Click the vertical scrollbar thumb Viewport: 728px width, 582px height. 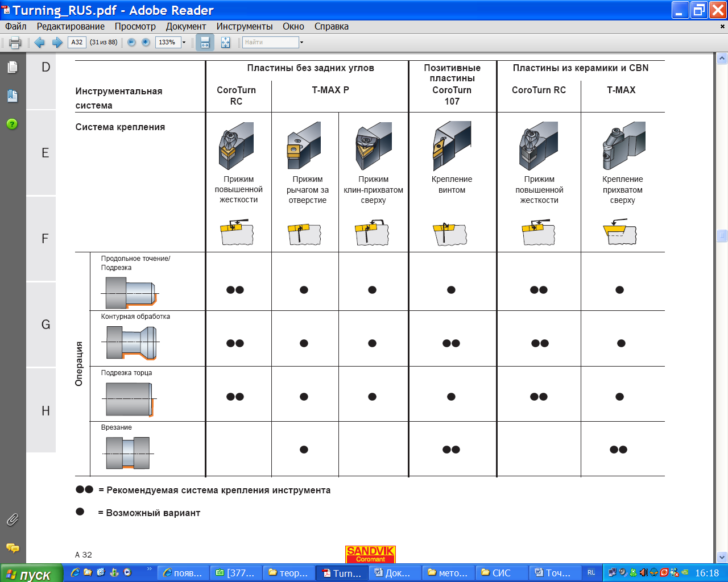[722, 235]
